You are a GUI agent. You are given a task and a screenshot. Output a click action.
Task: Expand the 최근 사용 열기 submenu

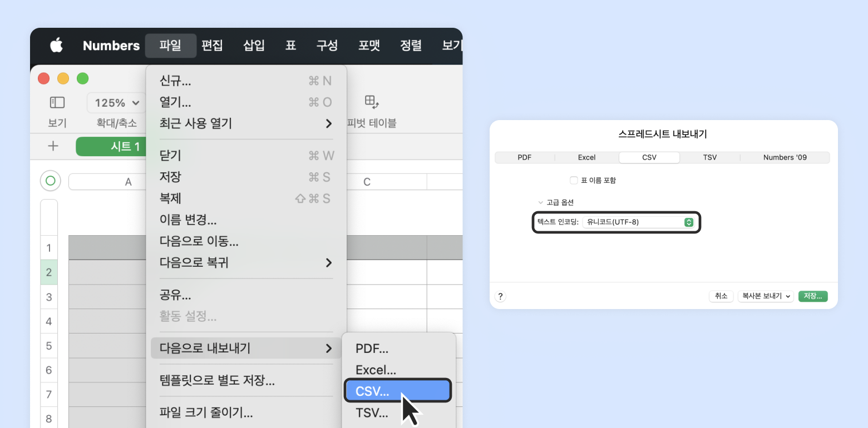(246, 123)
